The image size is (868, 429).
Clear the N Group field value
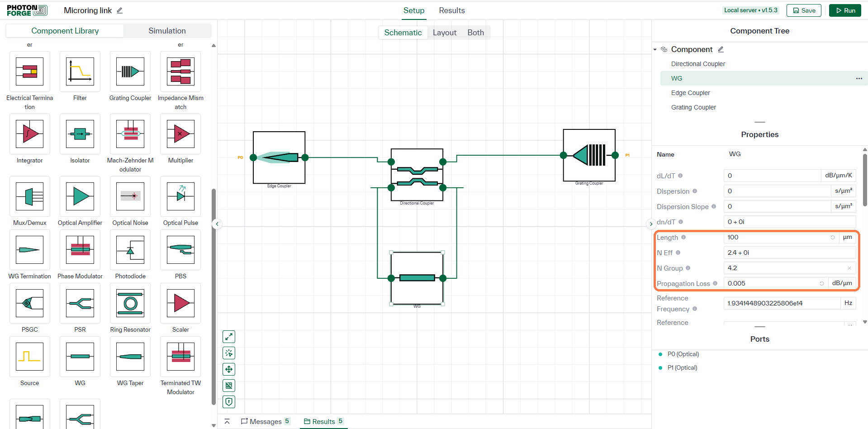tap(849, 268)
